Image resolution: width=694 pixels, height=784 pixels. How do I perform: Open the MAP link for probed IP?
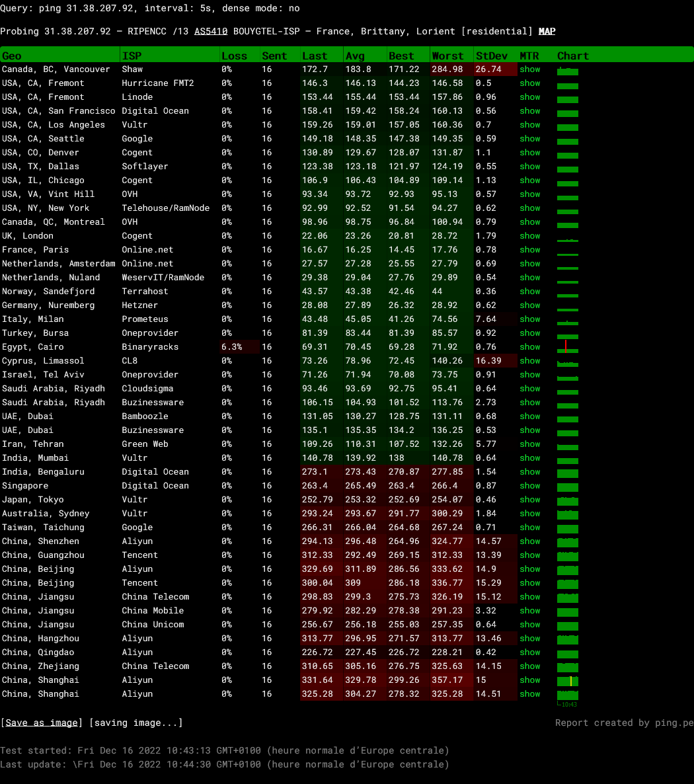pyautogui.click(x=547, y=32)
